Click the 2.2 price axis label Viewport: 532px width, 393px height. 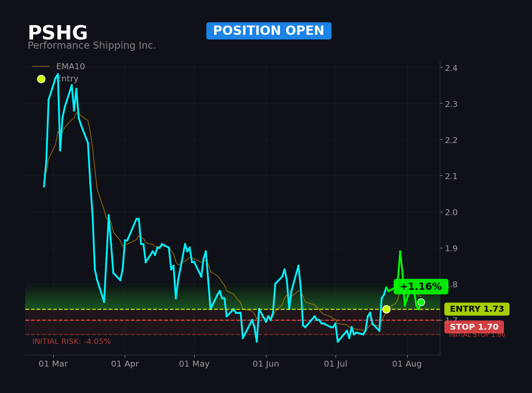[x=452, y=140]
